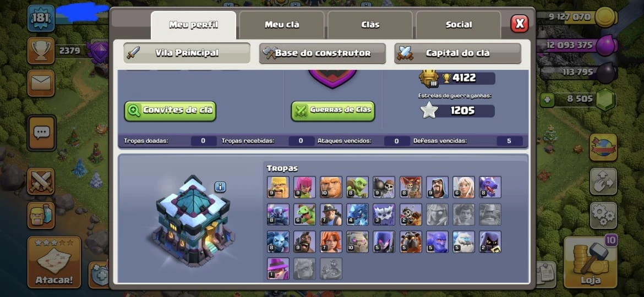644x297 pixels.
Task: Switch to Meu clã tab
Action: pos(282,25)
